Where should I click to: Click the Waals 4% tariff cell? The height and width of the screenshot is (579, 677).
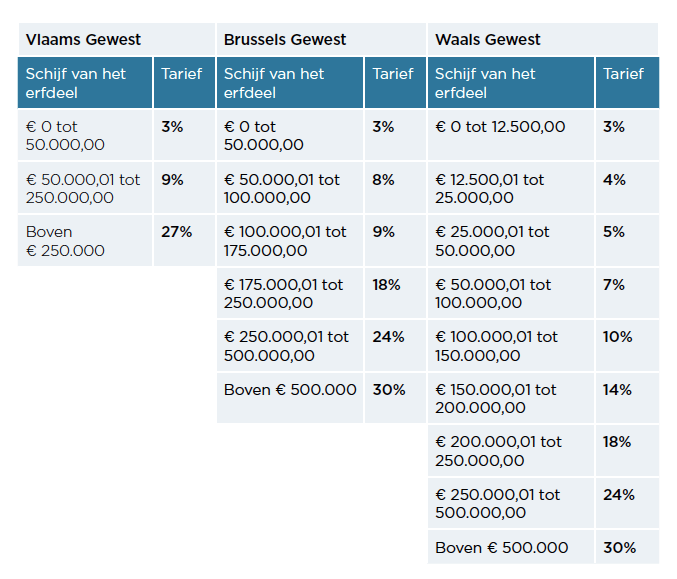point(614,180)
